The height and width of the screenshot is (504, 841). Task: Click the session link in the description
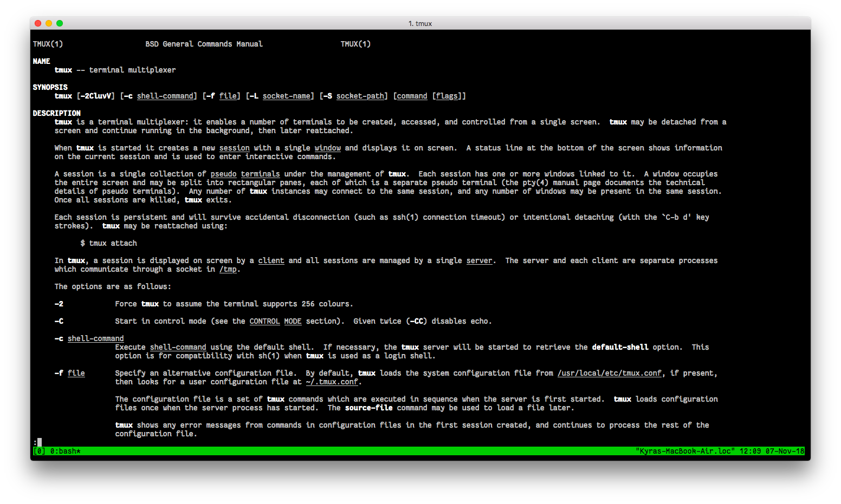click(234, 147)
